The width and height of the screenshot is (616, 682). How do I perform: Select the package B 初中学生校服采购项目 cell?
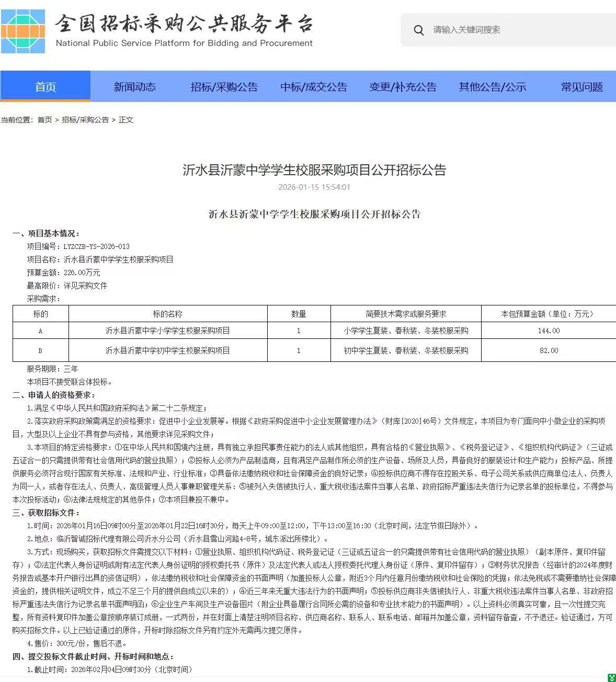[x=168, y=350]
